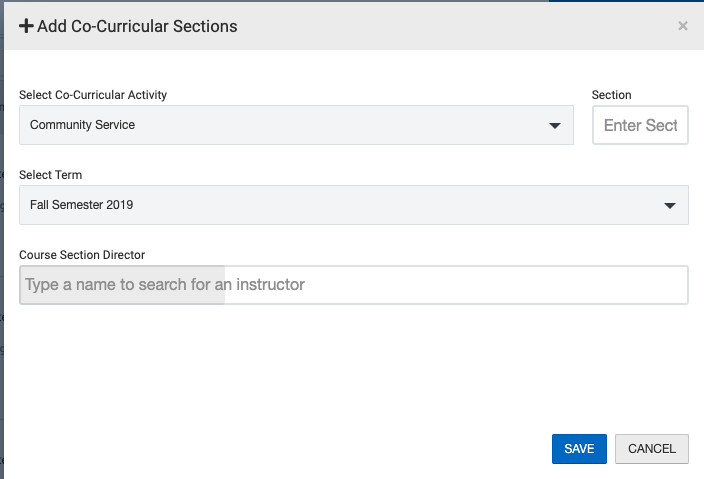Click the gray dialog header bar

[x=354, y=26]
